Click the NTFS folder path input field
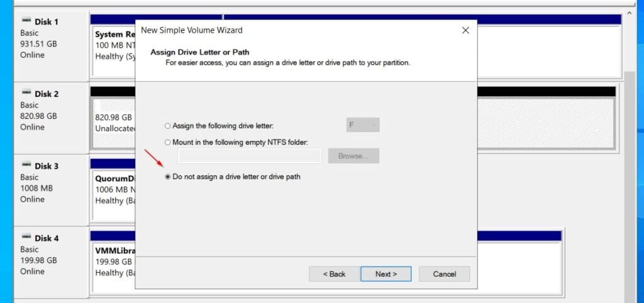The width and height of the screenshot is (644, 303). (x=249, y=156)
